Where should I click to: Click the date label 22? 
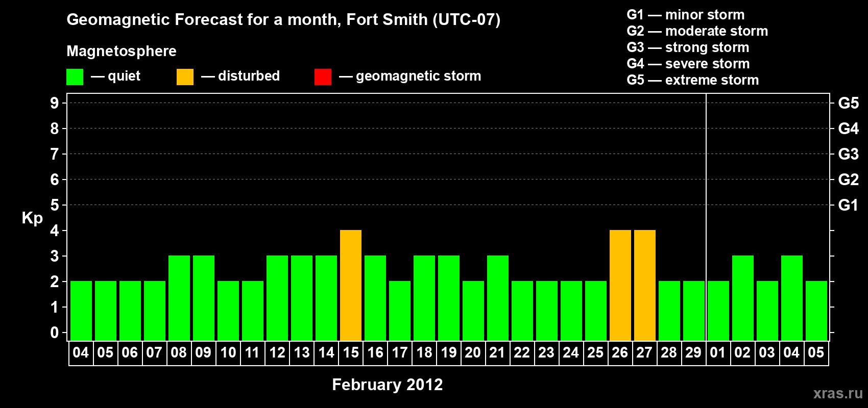click(x=522, y=353)
